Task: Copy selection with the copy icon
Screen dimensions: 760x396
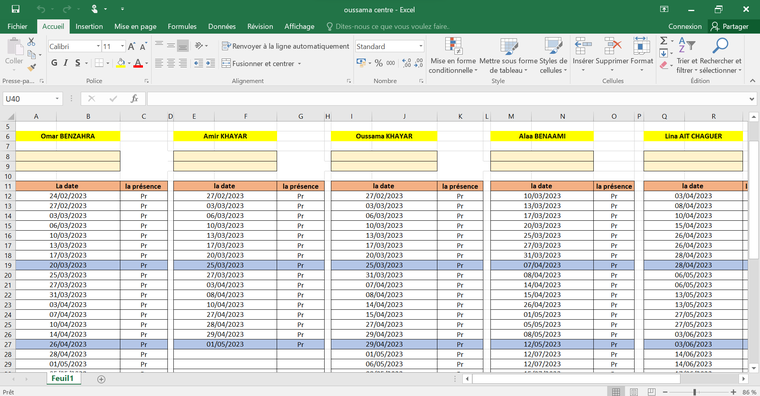Action: [x=32, y=55]
